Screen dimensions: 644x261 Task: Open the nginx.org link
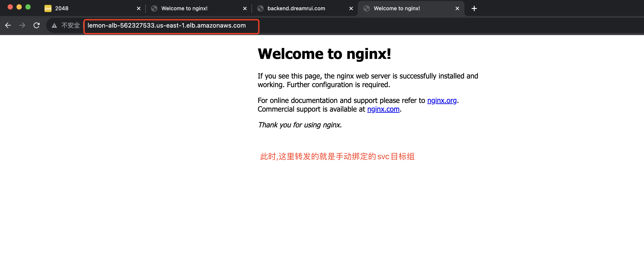442,100
